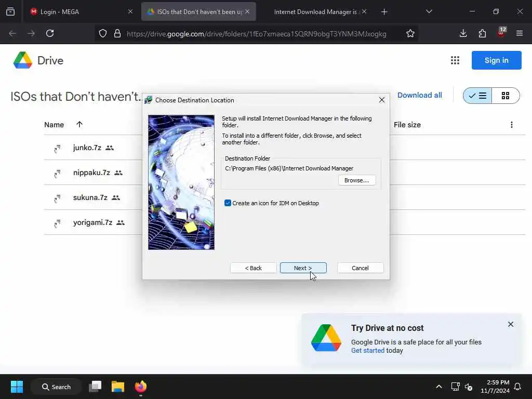Select the sukuna.7z file
Screen dimensions: 532x399
tap(90, 197)
